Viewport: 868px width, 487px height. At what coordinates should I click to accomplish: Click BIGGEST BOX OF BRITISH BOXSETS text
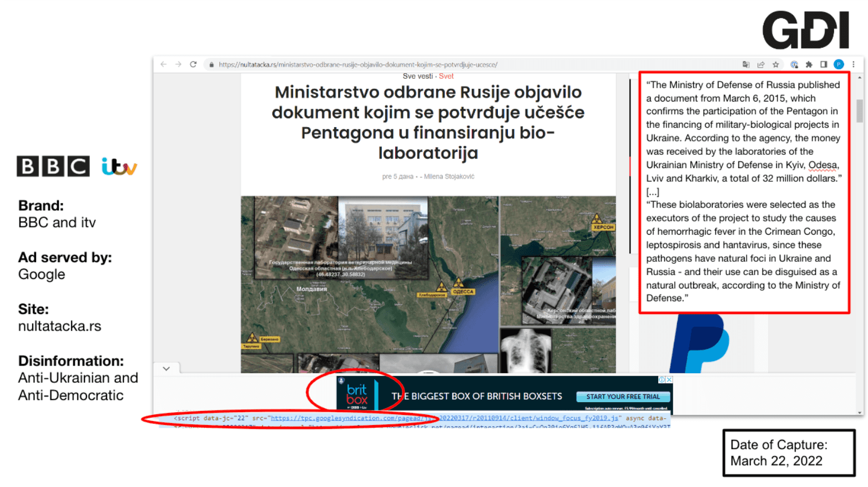(477, 396)
